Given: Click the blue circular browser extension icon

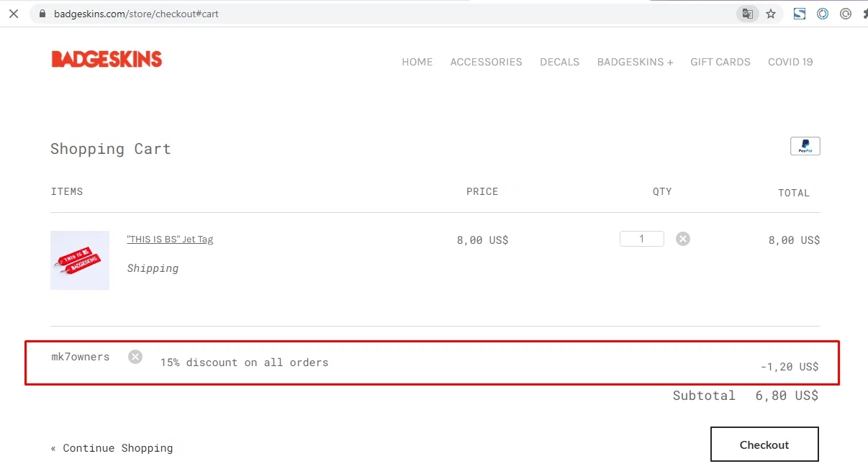Looking at the screenshot, I should [x=823, y=14].
